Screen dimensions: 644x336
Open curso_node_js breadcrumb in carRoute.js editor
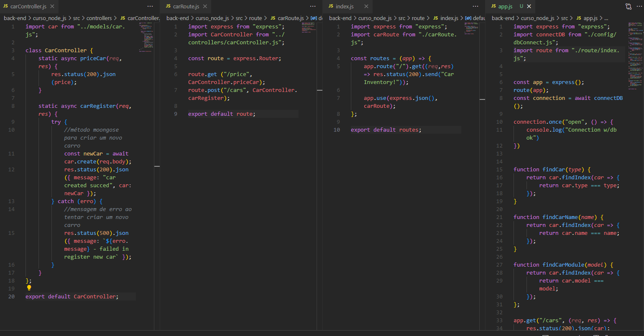pos(212,18)
